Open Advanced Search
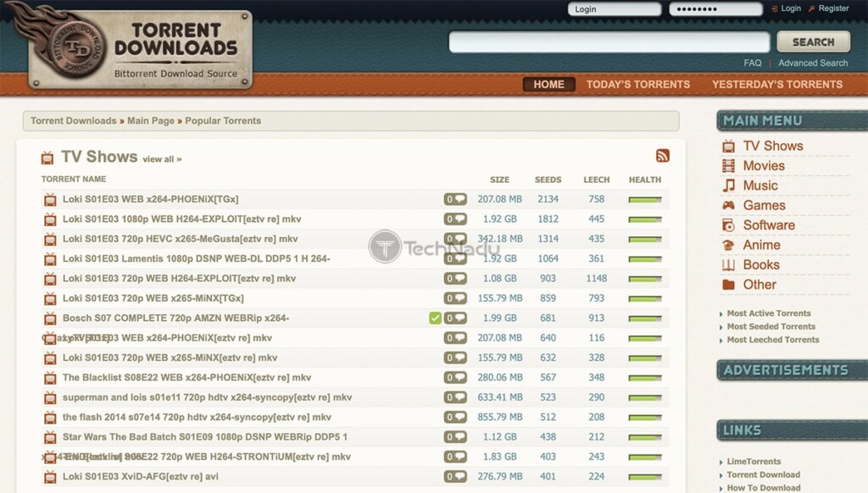This screenshot has width=868, height=493. tap(813, 63)
